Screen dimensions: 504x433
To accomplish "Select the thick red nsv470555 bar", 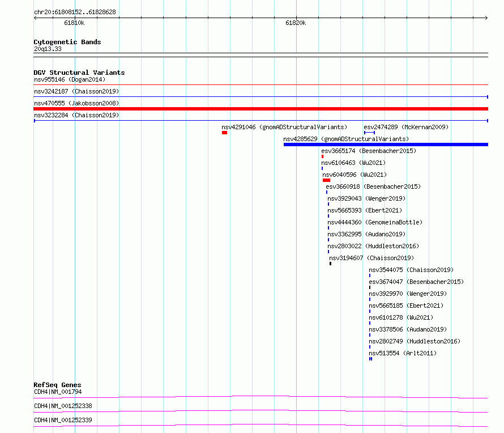I will (260, 109).
